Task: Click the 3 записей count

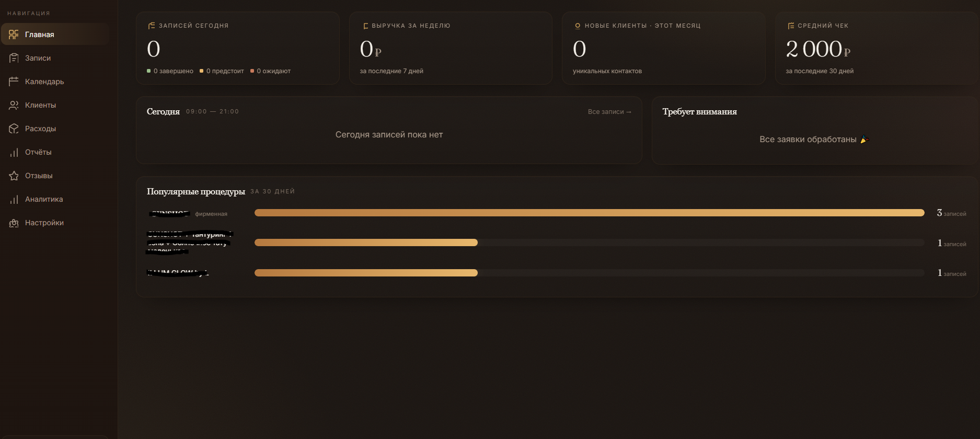Action: point(951,213)
